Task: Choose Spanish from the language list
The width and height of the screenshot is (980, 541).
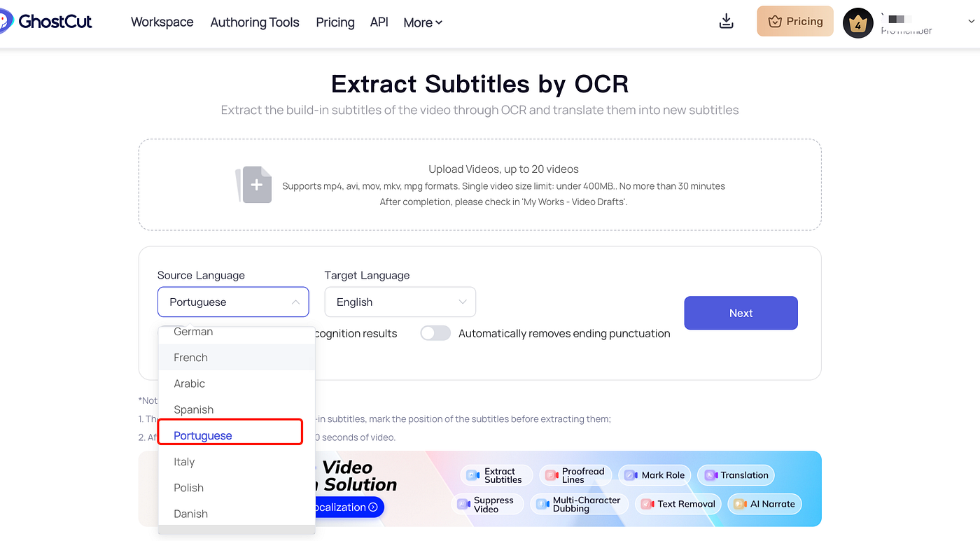Action: 237,409
